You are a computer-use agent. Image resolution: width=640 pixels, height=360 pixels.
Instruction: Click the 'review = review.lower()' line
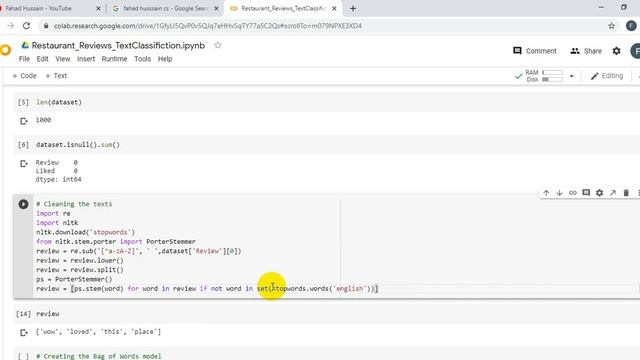[80, 260]
